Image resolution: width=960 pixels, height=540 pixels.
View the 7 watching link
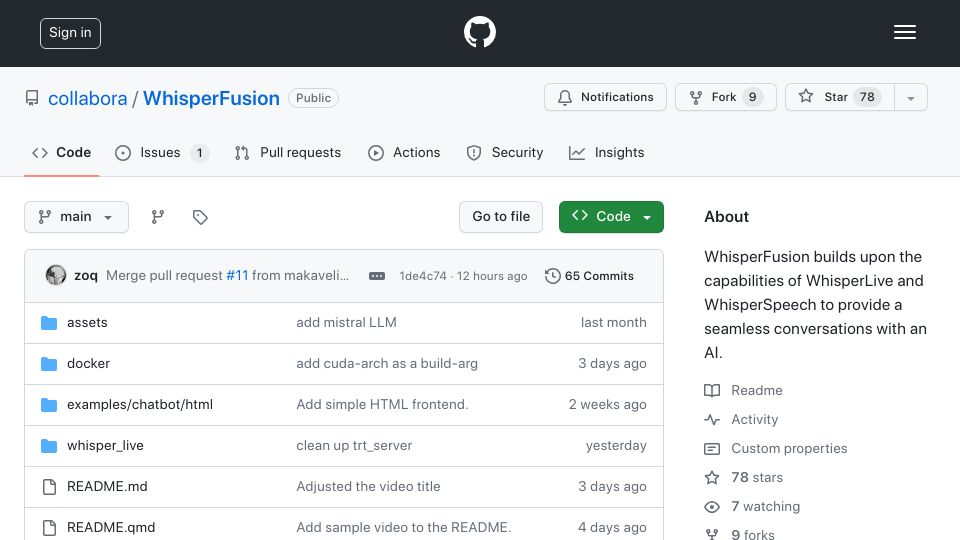pyautogui.click(x=752, y=506)
